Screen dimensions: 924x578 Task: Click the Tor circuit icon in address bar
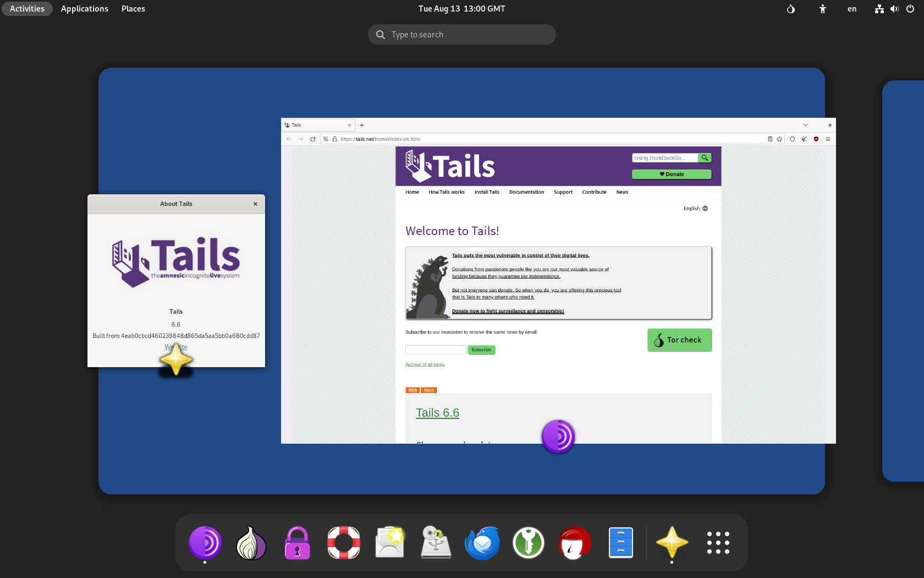click(326, 139)
